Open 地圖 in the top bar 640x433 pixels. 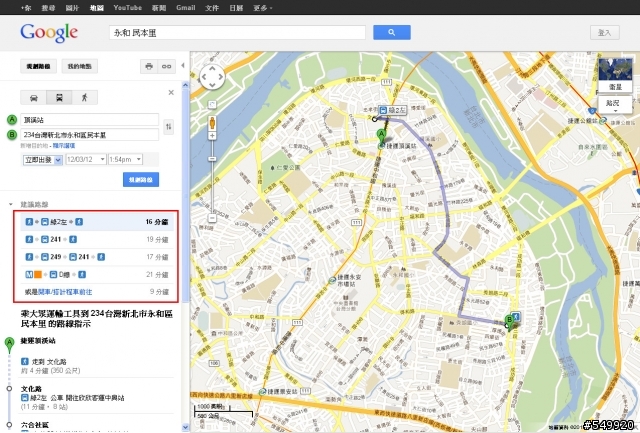tap(97, 8)
